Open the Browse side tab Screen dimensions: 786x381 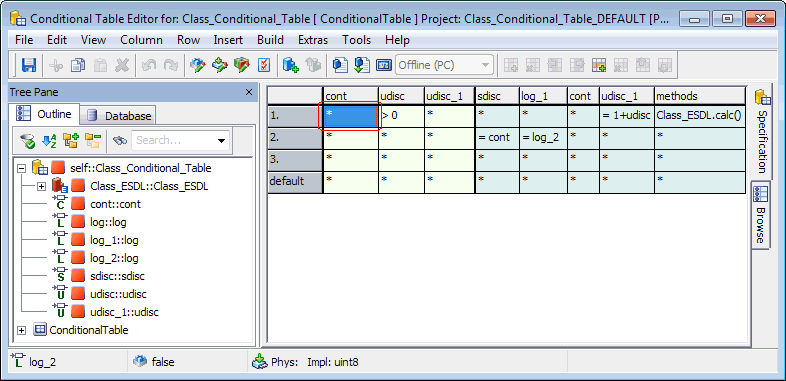tap(761, 214)
